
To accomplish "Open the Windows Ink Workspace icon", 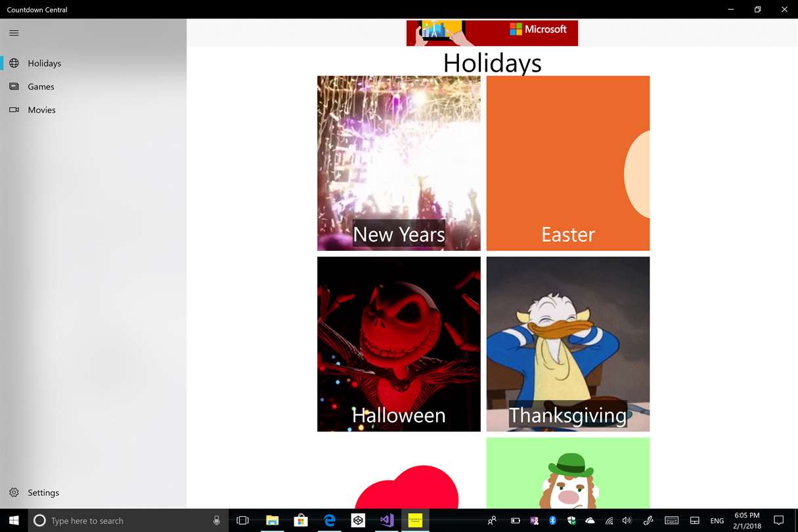I will point(648,520).
